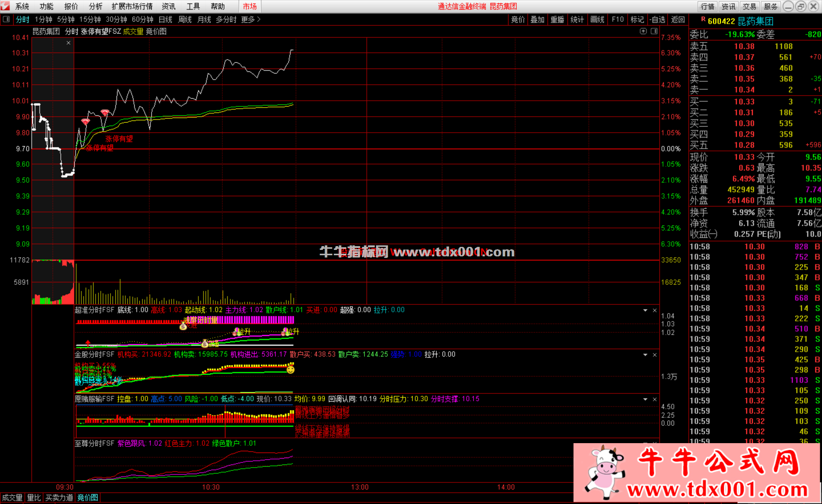This screenshot has height=504, width=822.
Task: Open the 工具 menu
Action: click(x=193, y=6)
